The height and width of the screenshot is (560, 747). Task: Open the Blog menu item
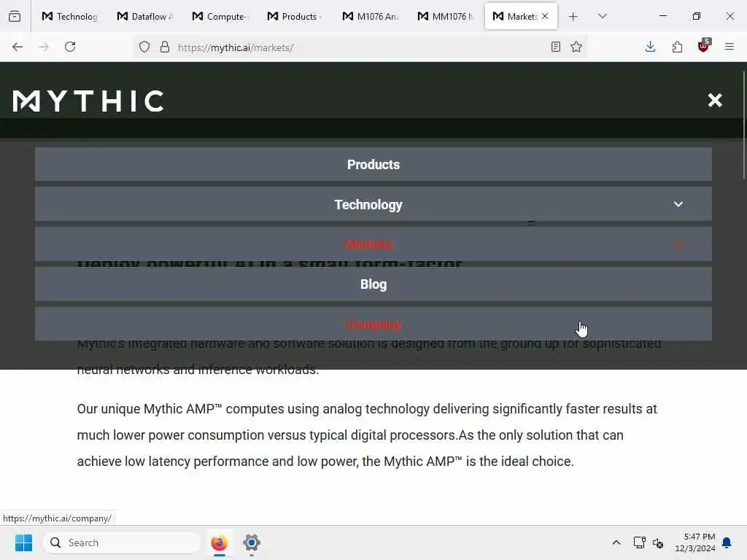tap(373, 284)
